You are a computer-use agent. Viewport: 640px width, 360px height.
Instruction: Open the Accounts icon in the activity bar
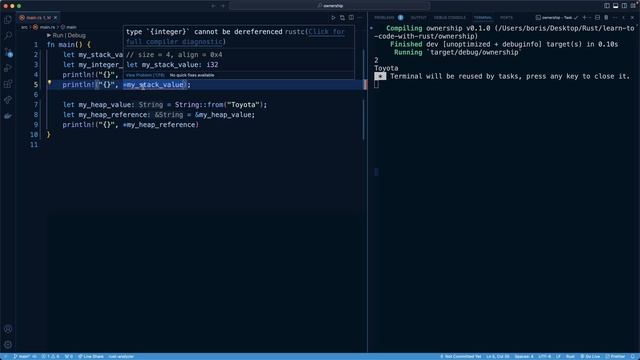pos(8,329)
